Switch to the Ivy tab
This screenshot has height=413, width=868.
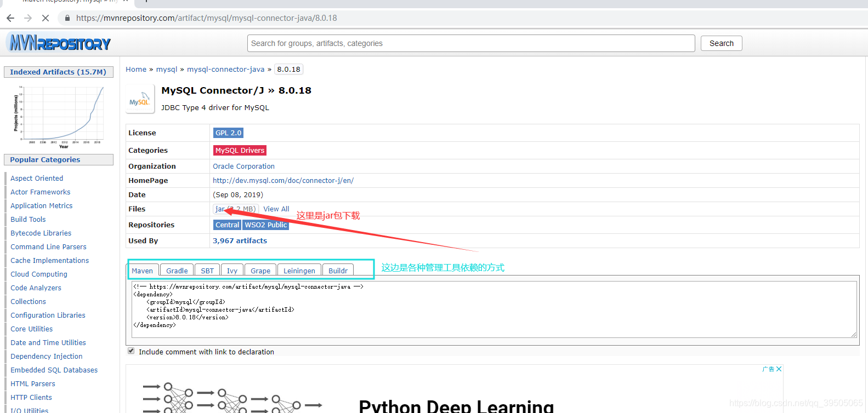232,271
